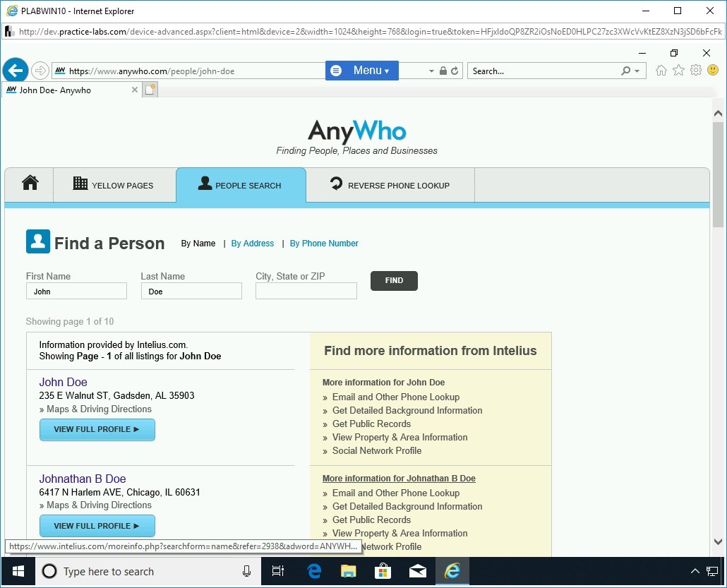Click the AnyWho home house icon
Viewport: 727px width, 588px height.
point(28,183)
